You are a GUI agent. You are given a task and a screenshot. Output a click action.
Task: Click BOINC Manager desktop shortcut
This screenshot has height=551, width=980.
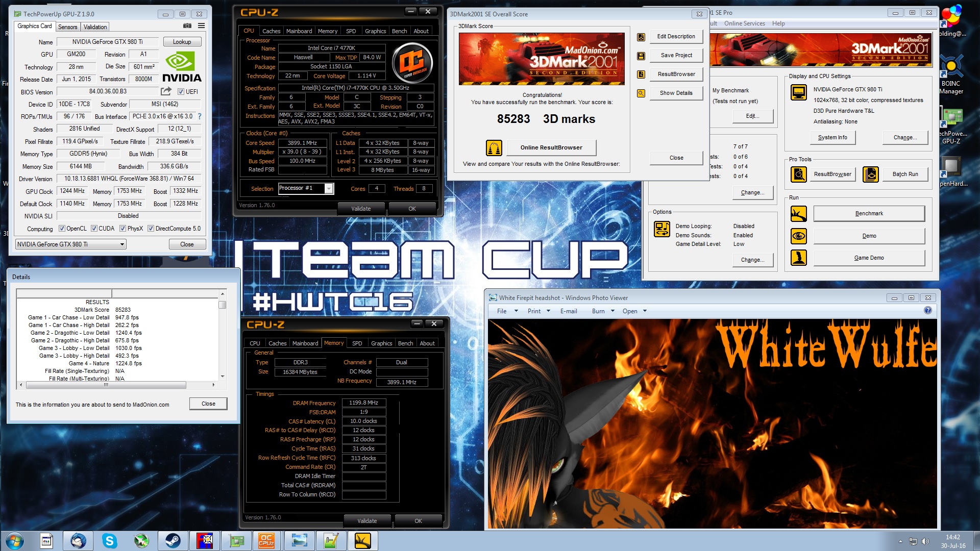[x=951, y=75]
